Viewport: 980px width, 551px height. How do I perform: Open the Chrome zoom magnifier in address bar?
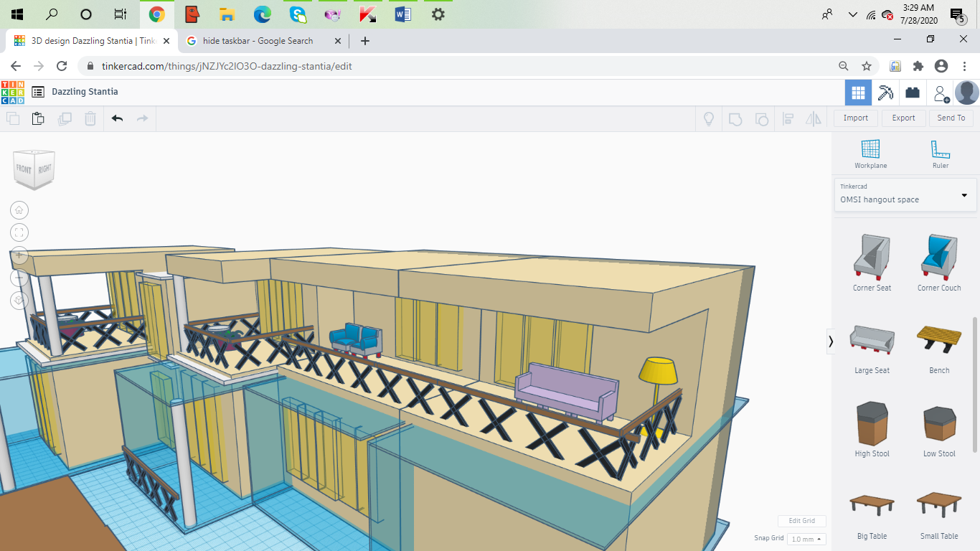tap(844, 66)
